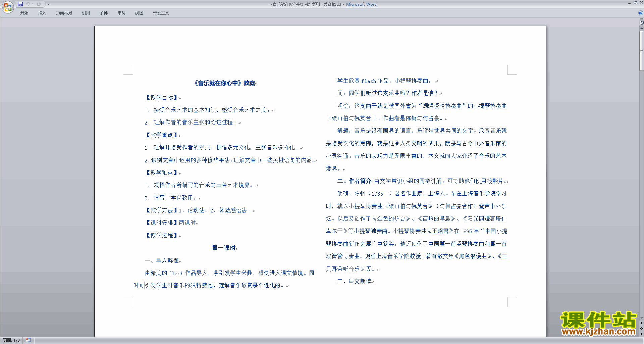Click the macro recording icon in the status bar
644x344 pixels.
pyautogui.click(x=29, y=340)
